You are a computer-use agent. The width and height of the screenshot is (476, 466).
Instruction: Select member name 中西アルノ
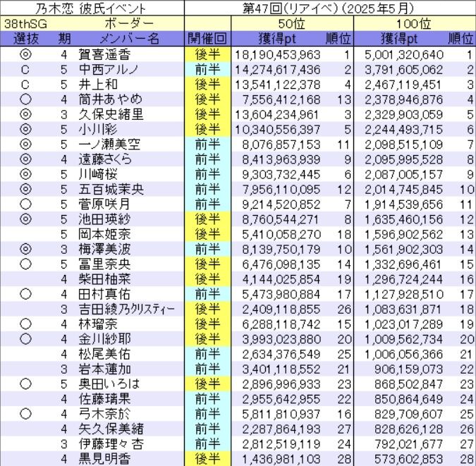tap(109, 70)
